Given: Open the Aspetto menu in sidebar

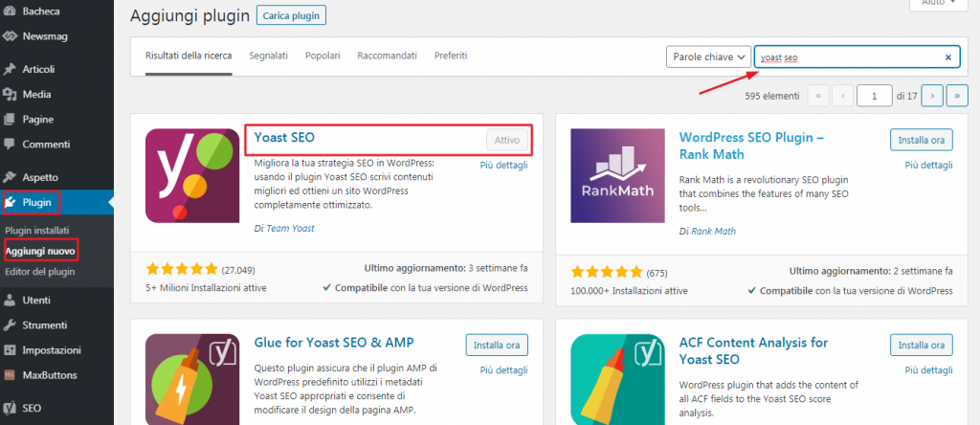Looking at the screenshot, I should [40, 177].
